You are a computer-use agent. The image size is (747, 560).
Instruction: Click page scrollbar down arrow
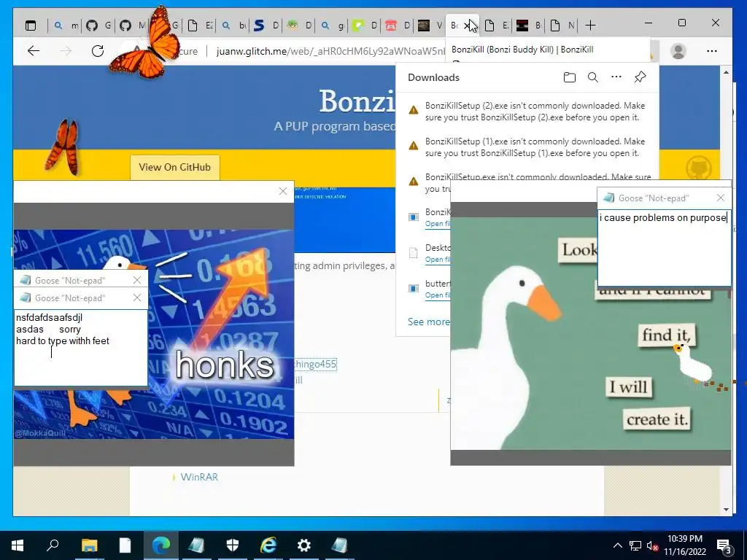pyautogui.click(x=726, y=510)
